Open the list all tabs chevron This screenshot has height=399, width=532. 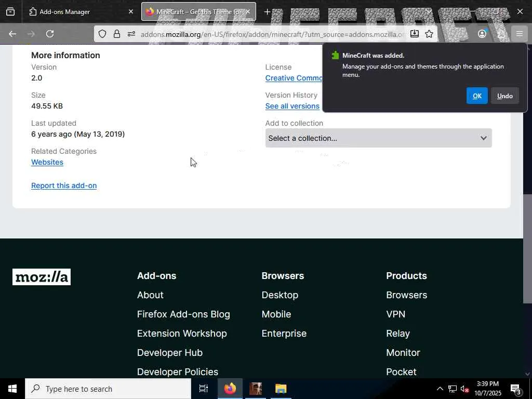click(430, 12)
